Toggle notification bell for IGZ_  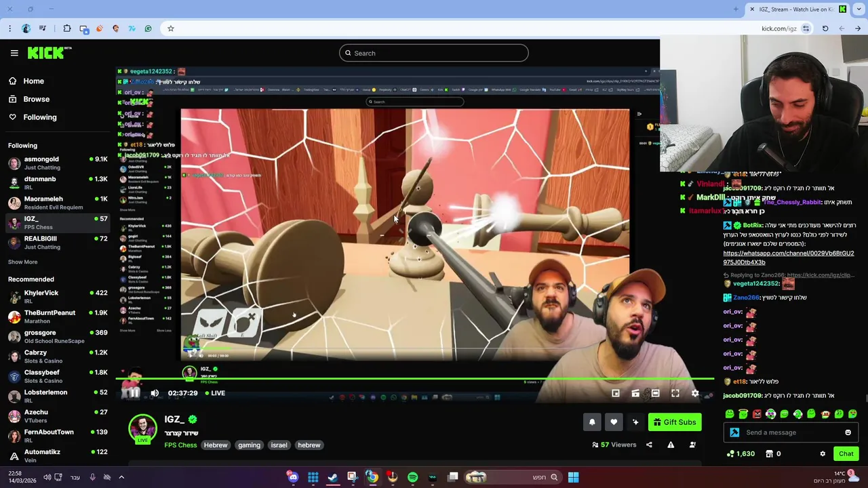[x=592, y=422]
